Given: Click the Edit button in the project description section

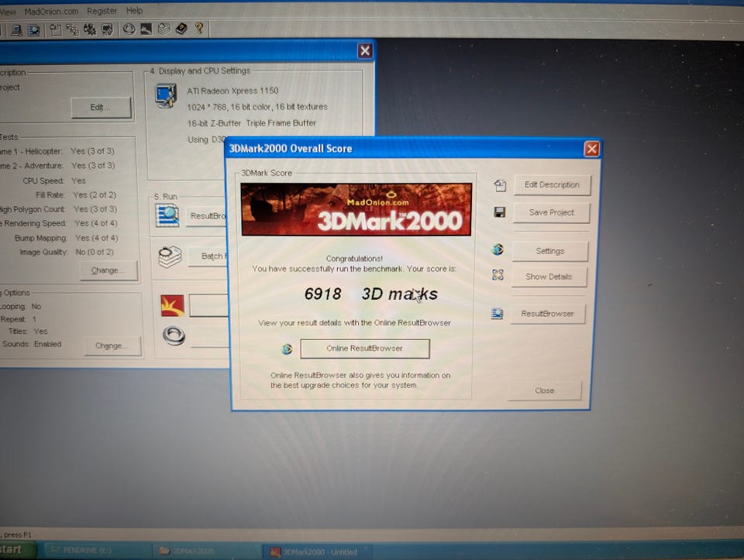Looking at the screenshot, I should 101,108.
